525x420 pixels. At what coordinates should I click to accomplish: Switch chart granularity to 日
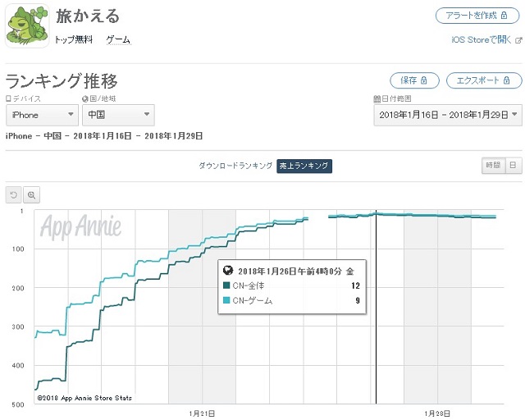tap(513, 165)
